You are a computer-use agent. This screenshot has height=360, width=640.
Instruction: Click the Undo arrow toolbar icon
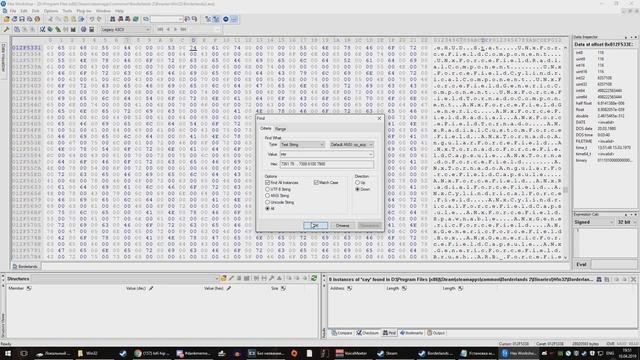tap(92, 19)
